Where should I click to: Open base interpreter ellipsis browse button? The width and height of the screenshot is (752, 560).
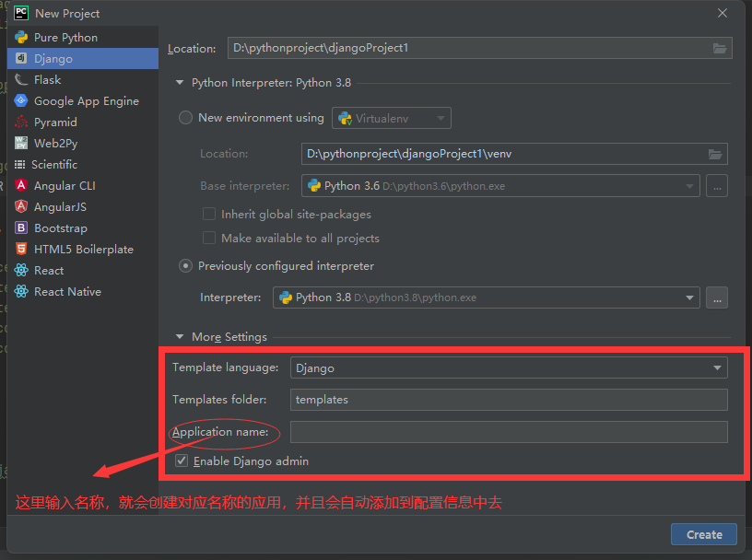(x=717, y=186)
